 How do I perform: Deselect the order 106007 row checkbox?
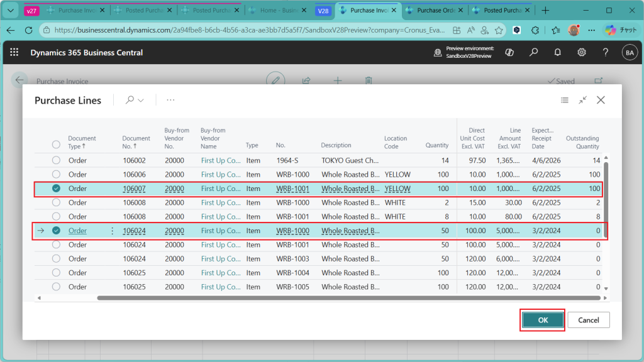point(56,189)
